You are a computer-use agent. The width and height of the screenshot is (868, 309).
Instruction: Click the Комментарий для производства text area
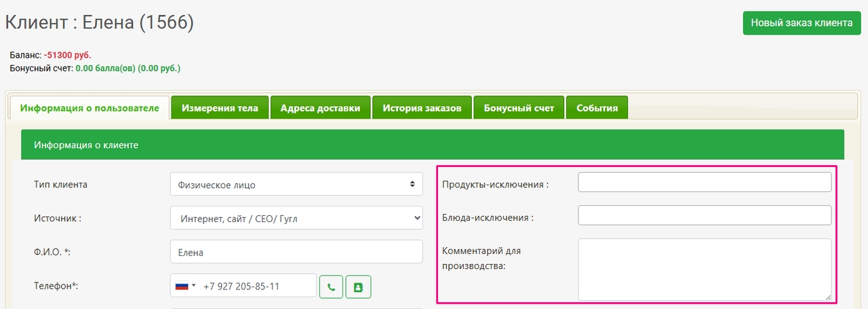pos(704,268)
